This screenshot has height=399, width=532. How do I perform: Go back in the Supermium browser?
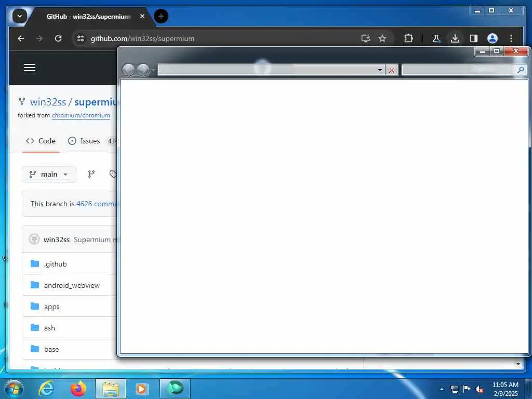coord(21,38)
